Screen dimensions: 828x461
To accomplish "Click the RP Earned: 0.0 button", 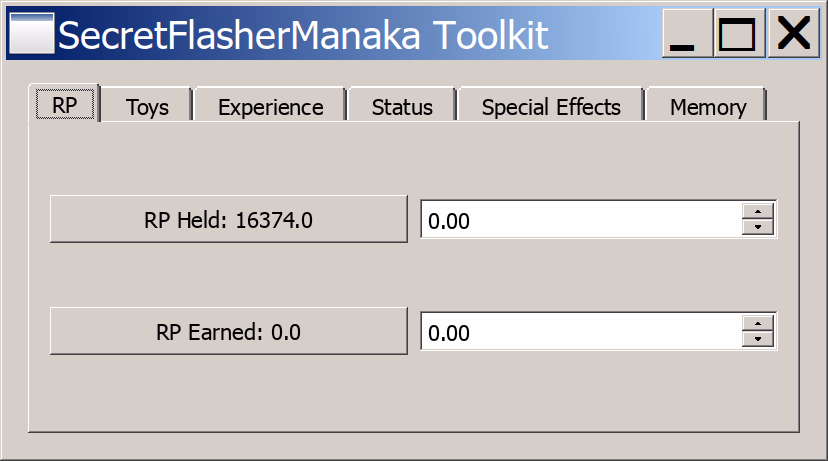I will (229, 331).
